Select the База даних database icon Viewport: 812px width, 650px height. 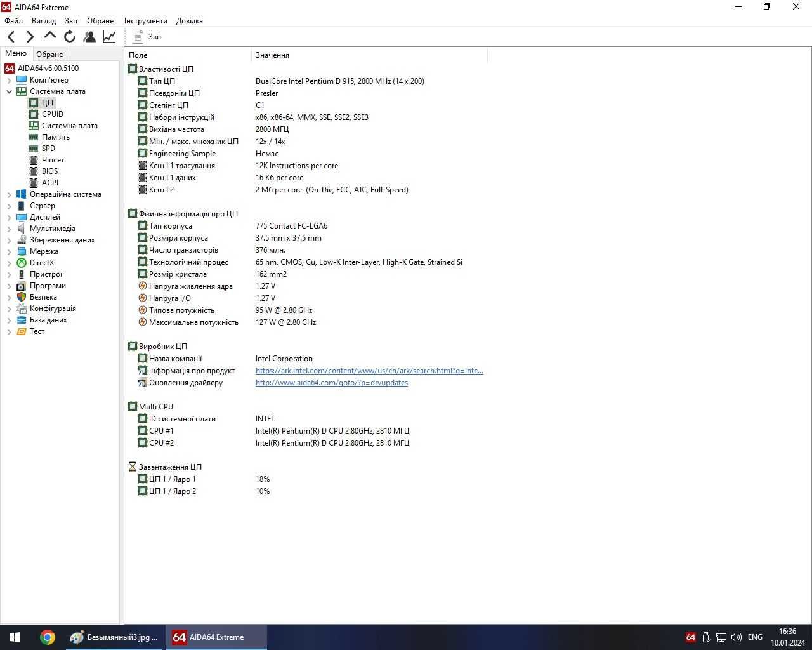(22, 320)
